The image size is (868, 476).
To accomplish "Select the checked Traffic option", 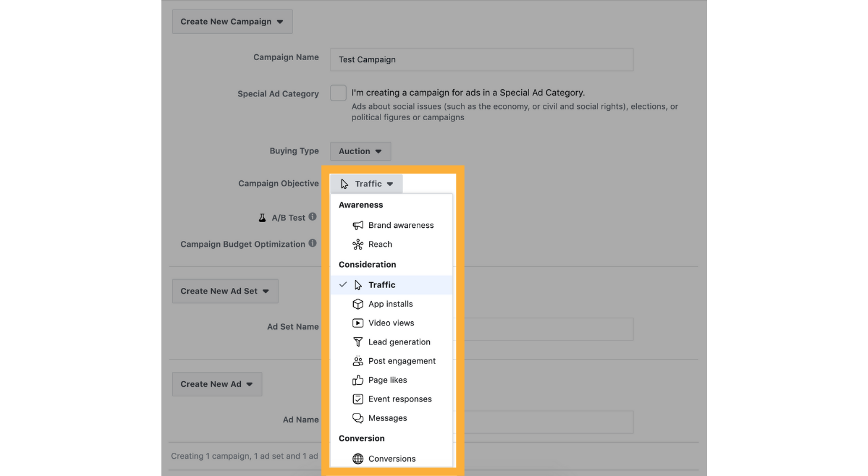I will tap(392, 284).
